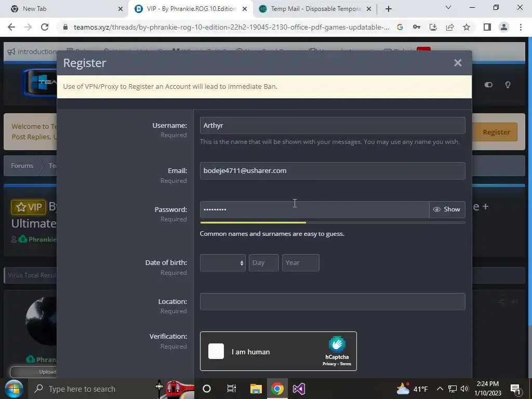
Task: Share this page icon
Action: click(x=450, y=27)
